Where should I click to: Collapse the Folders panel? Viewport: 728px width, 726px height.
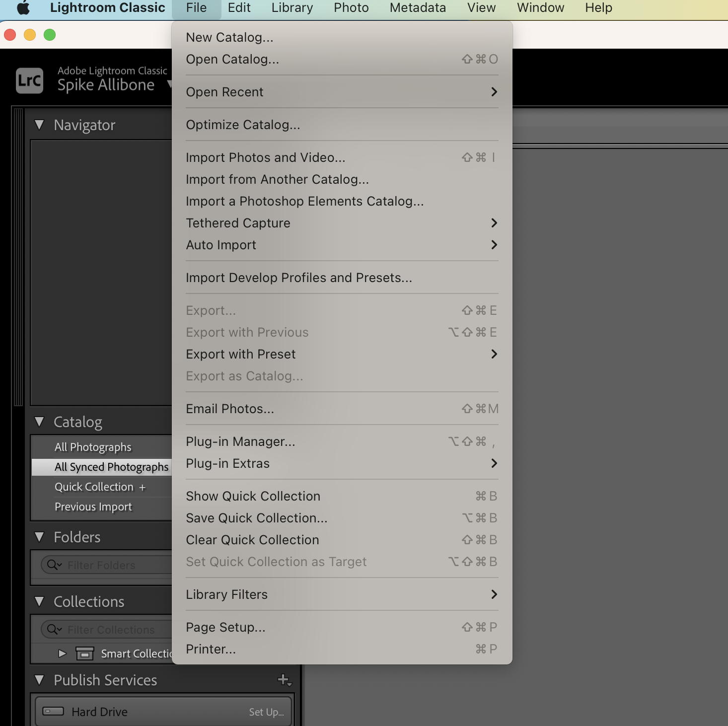[x=40, y=537]
